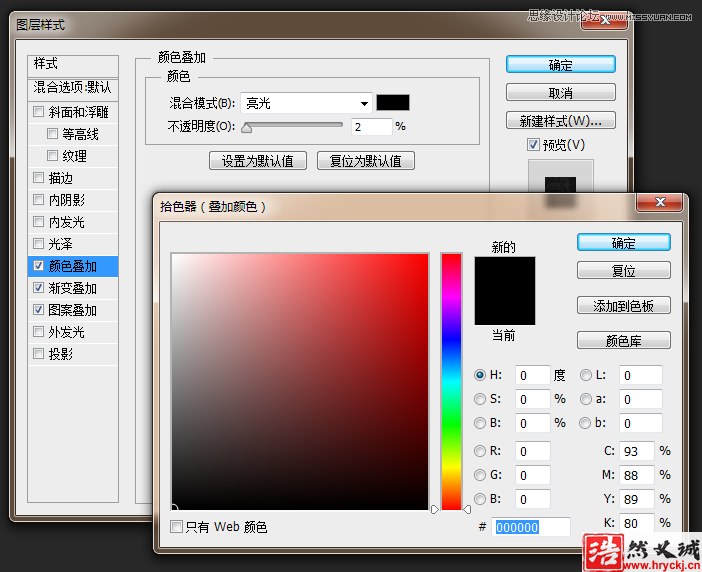The height and width of the screenshot is (572, 702).
Task: Select 混合选项:默认 entry
Action: click(73, 88)
